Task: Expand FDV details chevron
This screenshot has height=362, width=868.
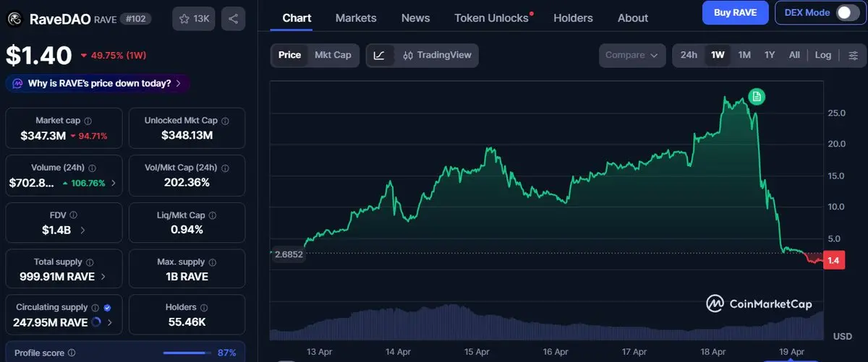Action: (x=82, y=230)
